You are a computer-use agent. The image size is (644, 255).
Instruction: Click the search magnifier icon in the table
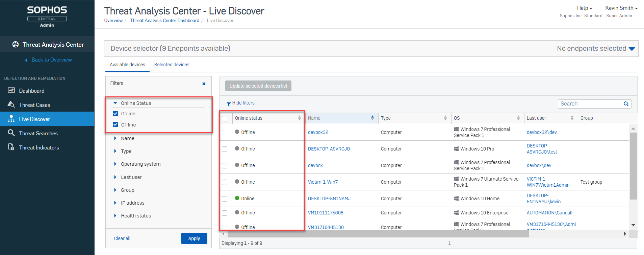coord(626,104)
